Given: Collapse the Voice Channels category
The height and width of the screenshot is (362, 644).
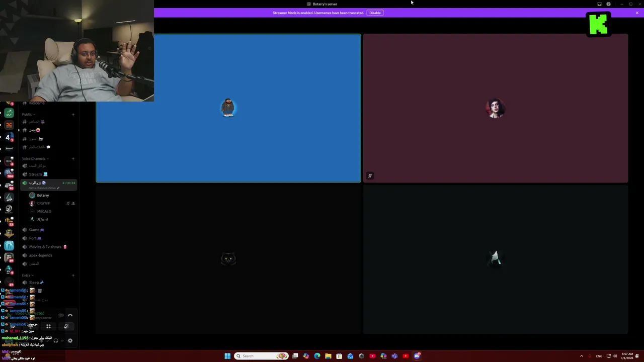Looking at the screenshot, I should (35, 158).
